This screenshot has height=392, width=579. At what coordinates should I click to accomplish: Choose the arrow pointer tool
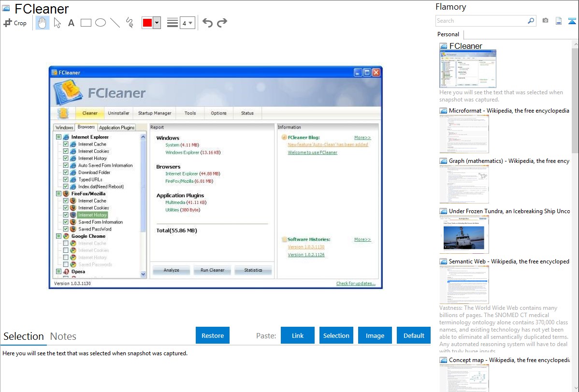tap(57, 23)
